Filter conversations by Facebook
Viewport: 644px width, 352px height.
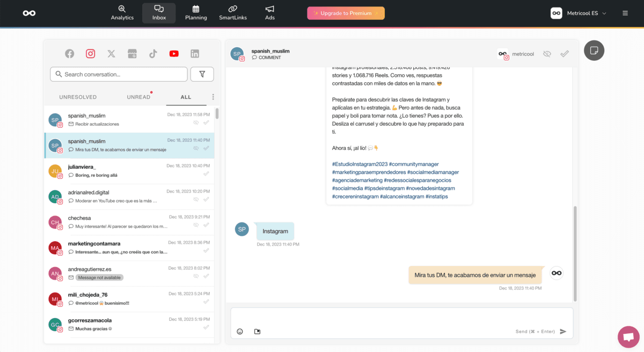[69, 53]
